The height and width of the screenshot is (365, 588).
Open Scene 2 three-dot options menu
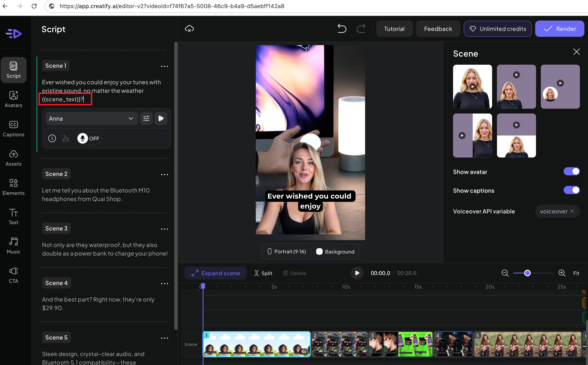[x=164, y=174]
